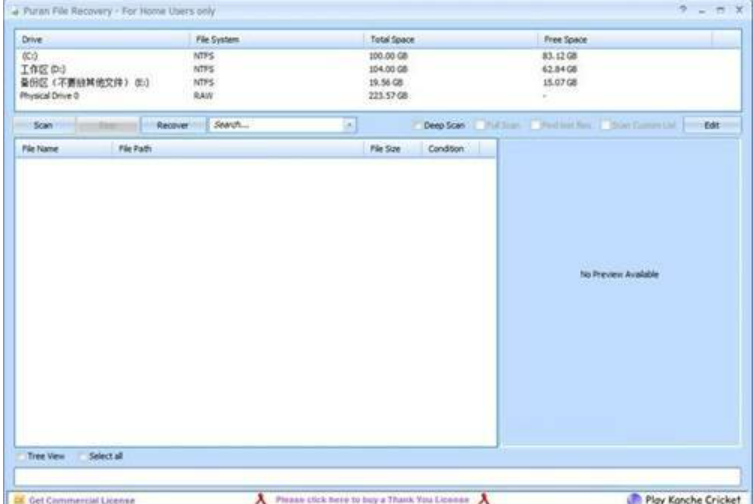Sort results by File Path column header
Image resolution: width=753 pixels, height=504 pixels.
238,149
